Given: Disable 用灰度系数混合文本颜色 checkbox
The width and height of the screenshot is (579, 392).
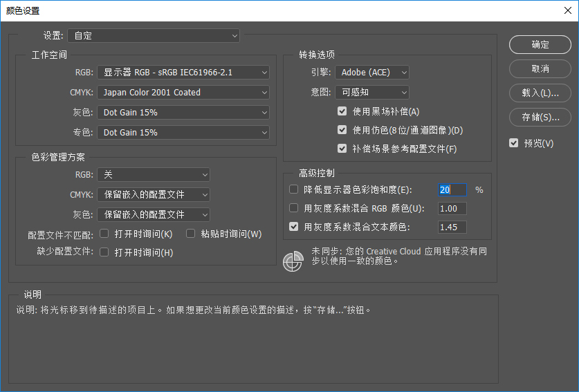Looking at the screenshot, I should tap(293, 227).
